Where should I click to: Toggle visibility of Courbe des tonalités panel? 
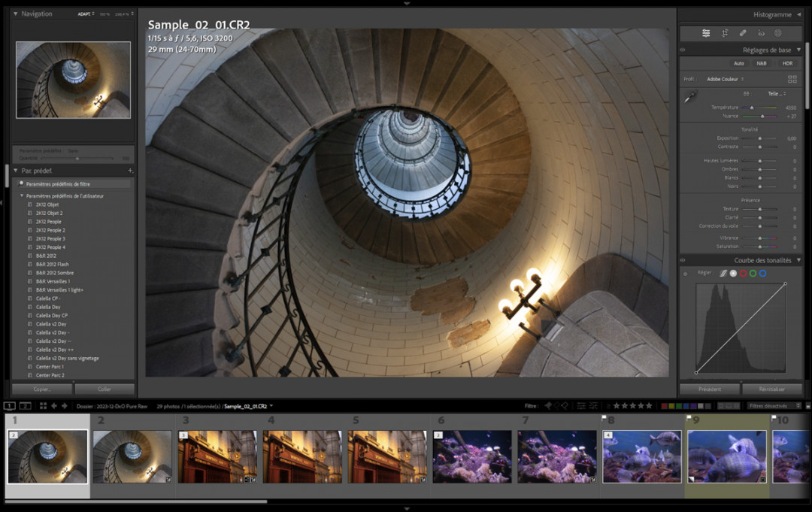pyautogui.click(x=683, y=260)
